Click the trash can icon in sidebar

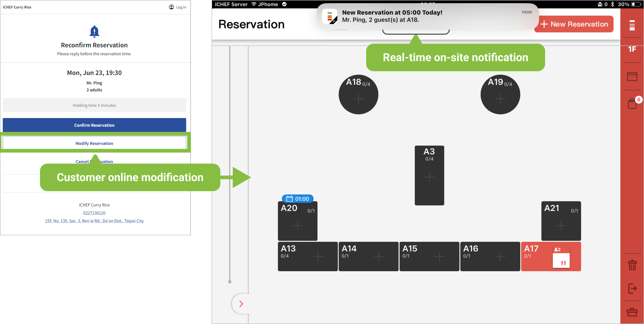[632, 265]
